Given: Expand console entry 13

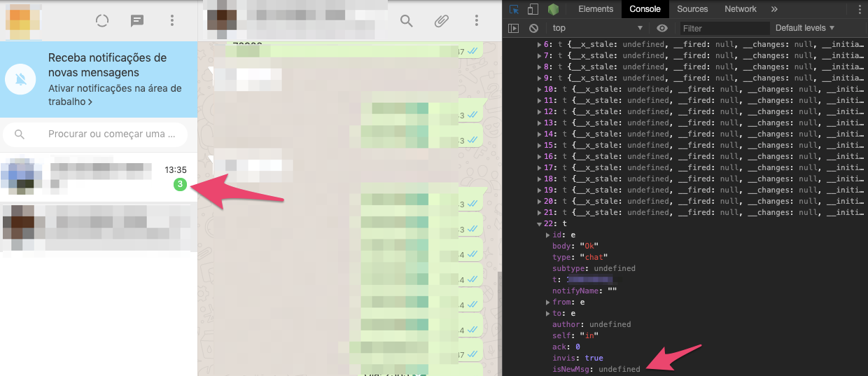Looking at the screenshot, I should (x=539, y=123).
